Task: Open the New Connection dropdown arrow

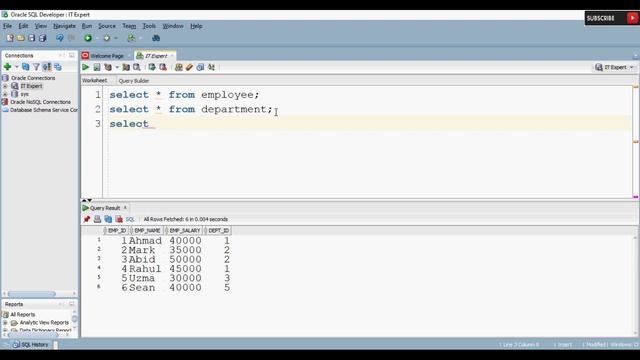Action: (17, 67)
